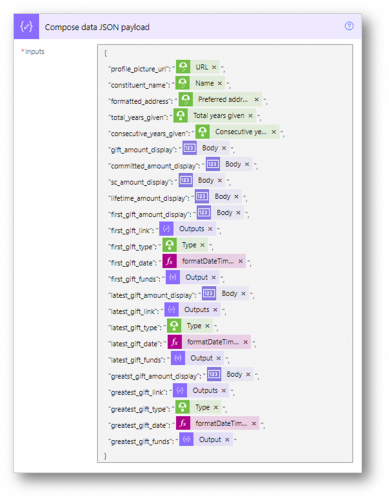Click the Body token icon for lifetime_amount_display
This screenshot has height=500, width=389.
tap(202, 196)
